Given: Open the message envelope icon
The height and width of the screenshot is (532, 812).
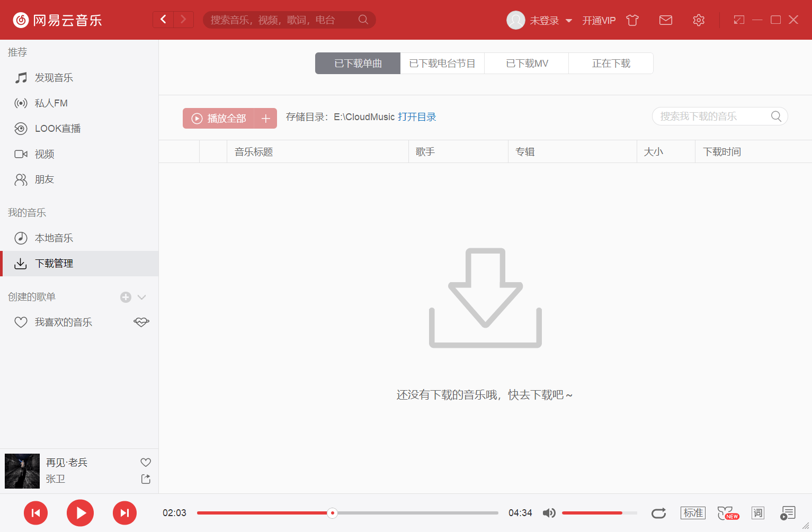Looking at the screenshot, I should [x=665, y=20].
